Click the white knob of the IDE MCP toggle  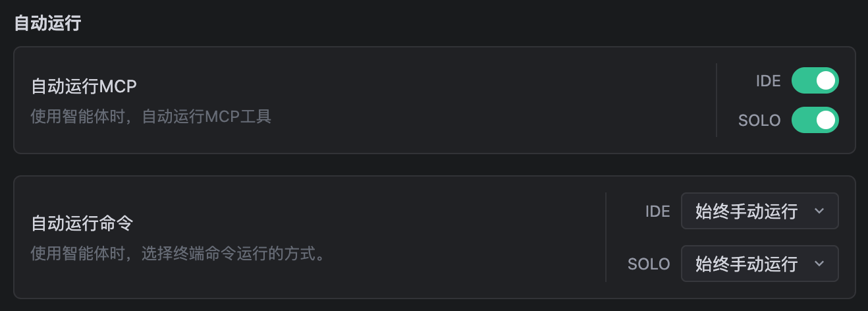[826, 80]
